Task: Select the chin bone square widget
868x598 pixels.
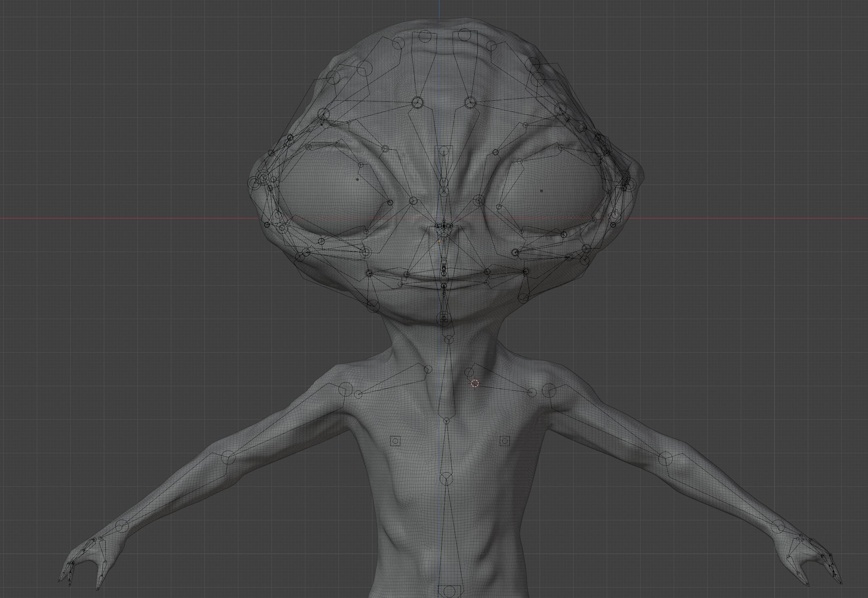Action: (x=444, y=319)
